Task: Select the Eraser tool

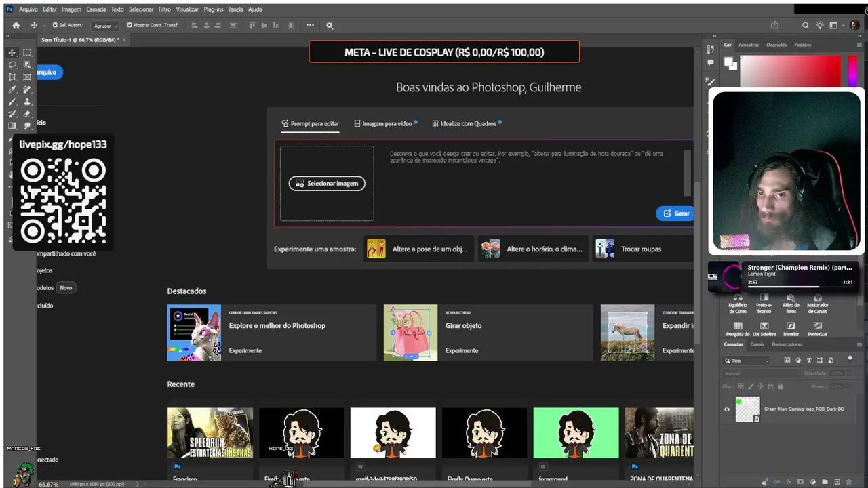Action: 27,114
